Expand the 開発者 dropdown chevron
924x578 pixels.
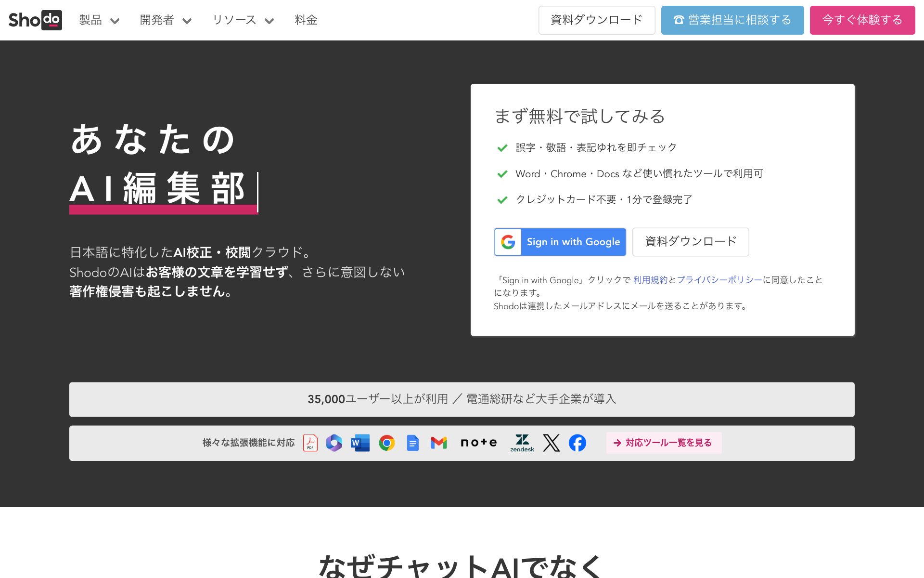187,21
